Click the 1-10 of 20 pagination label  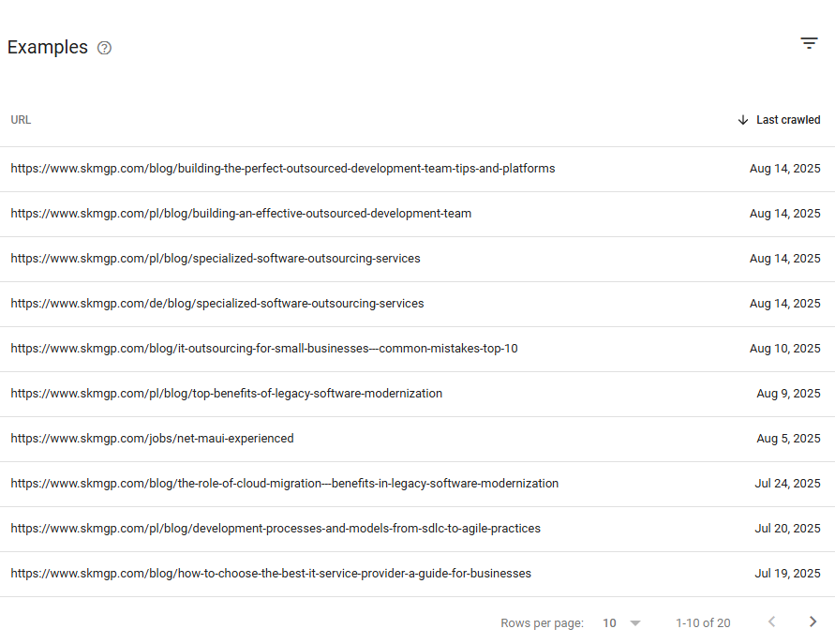[703, 622]
